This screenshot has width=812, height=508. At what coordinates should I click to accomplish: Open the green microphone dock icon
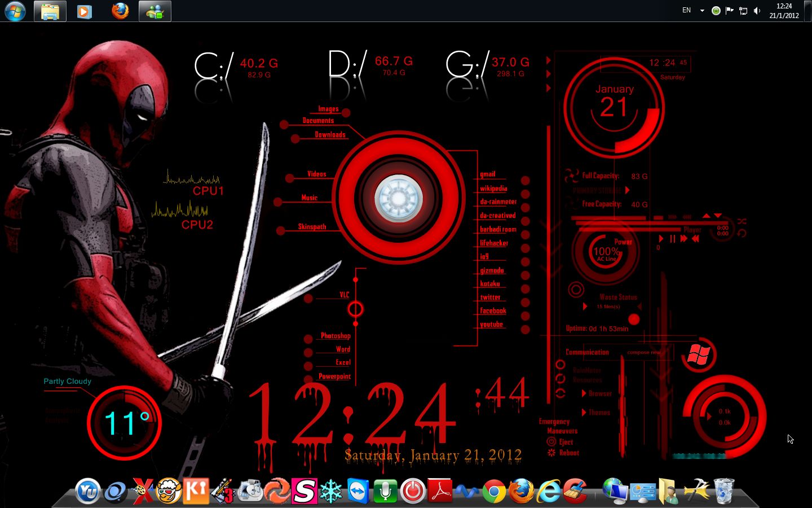(385, 491)
